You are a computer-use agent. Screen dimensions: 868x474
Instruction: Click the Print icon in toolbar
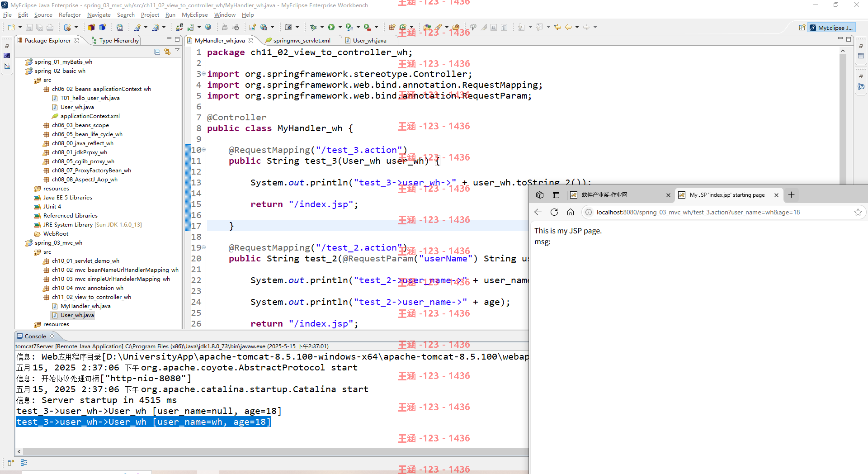(x=50, y=27)
